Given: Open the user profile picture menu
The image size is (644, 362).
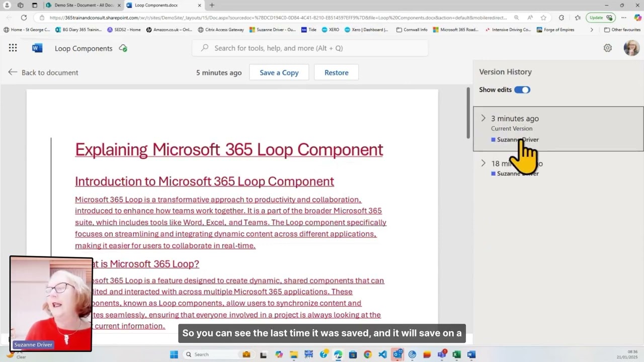Looking at the screenshot, I should point(631,48).
